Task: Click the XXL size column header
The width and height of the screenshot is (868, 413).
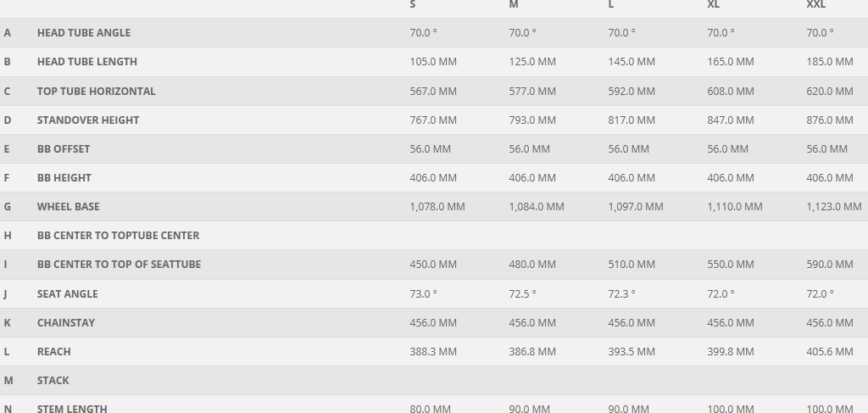Action: pos(815,5)
